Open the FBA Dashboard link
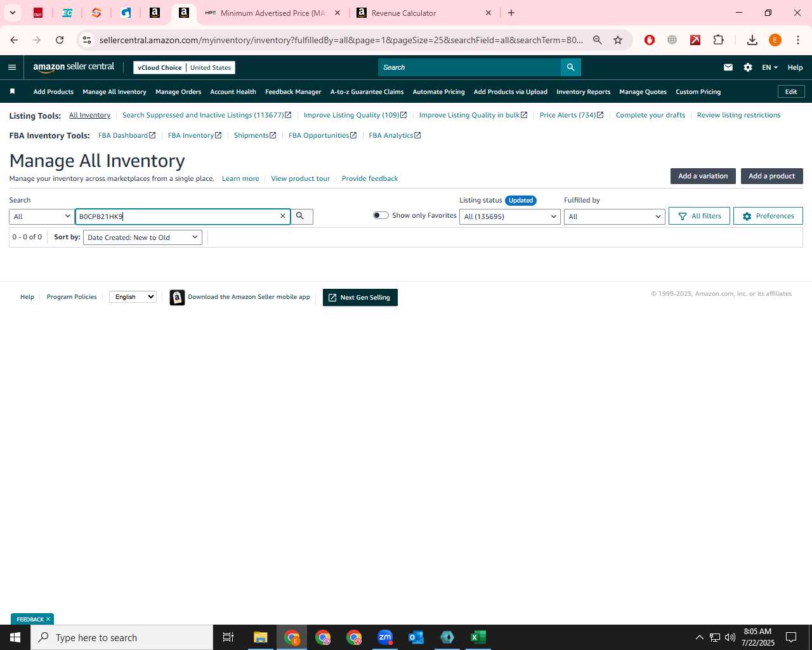The image size is (812, 650). coord(126,135)
